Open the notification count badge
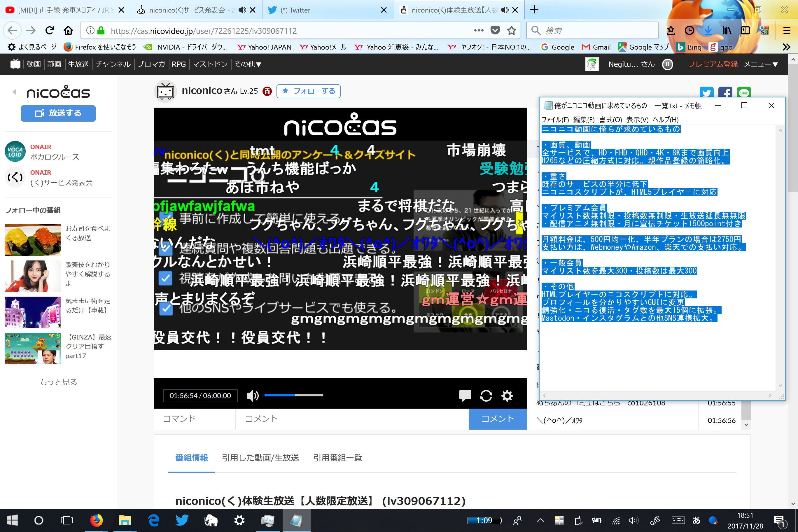The width and height of the screenshot is (798, 532). [667, 64]
